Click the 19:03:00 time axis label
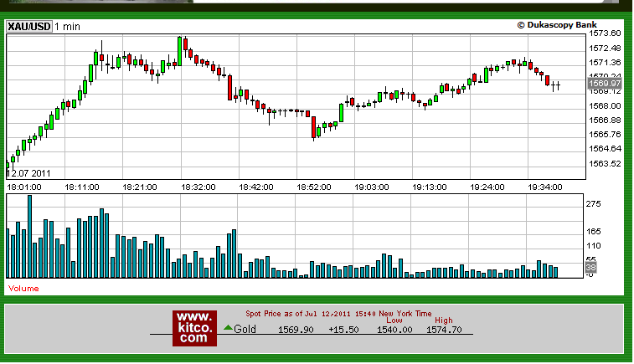 click(x=371, y=187)
